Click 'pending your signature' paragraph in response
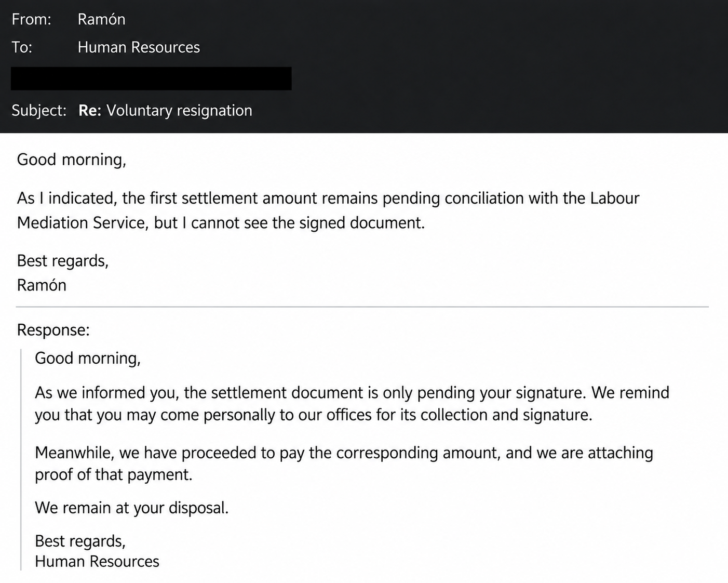This screenshot has width=728, height=583. (x=352, y=404)
